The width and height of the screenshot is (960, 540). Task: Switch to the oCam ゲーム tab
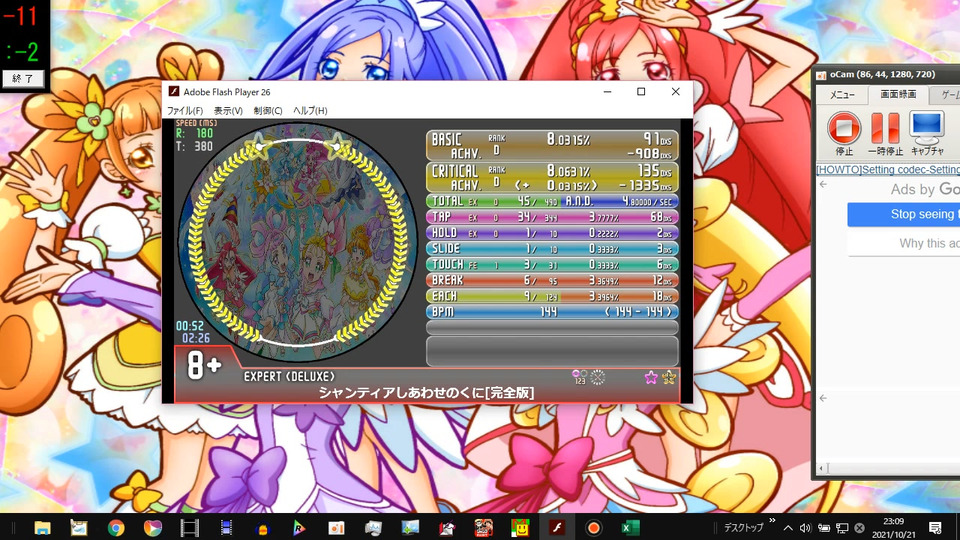click(x=947, y=94)
